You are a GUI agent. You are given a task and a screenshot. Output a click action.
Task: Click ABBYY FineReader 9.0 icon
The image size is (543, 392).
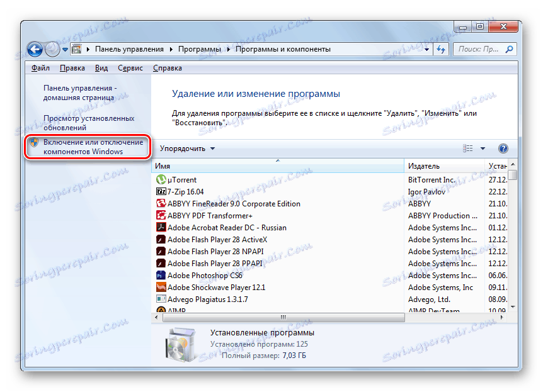point(161,203)
